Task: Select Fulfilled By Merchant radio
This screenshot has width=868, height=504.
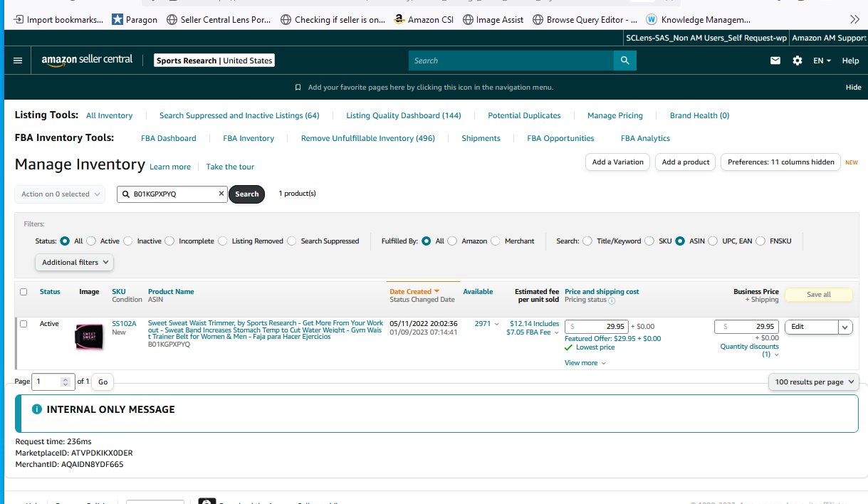Action: pos(496,241)
